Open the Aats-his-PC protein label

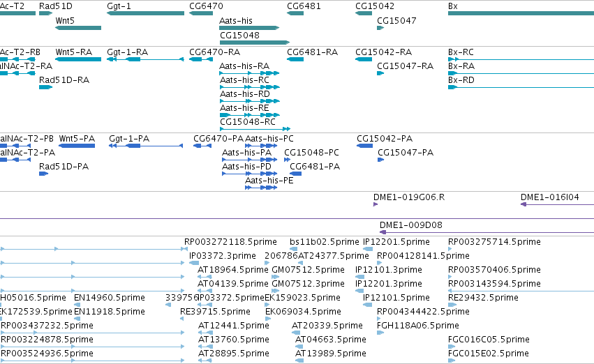(269, 139)
